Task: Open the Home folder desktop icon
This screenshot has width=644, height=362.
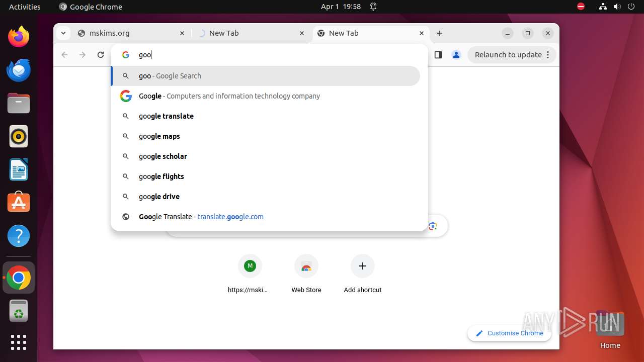Action: tap(610, 329)
